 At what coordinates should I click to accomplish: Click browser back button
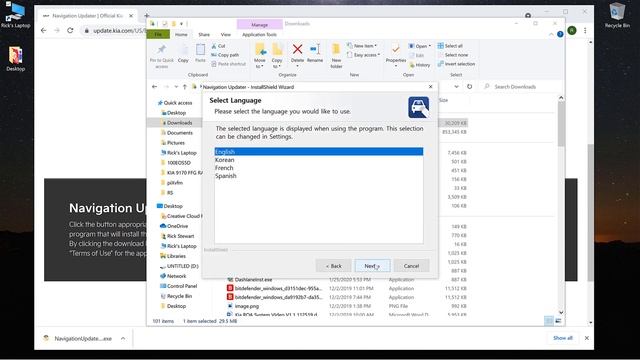click(x=44, y=31)
